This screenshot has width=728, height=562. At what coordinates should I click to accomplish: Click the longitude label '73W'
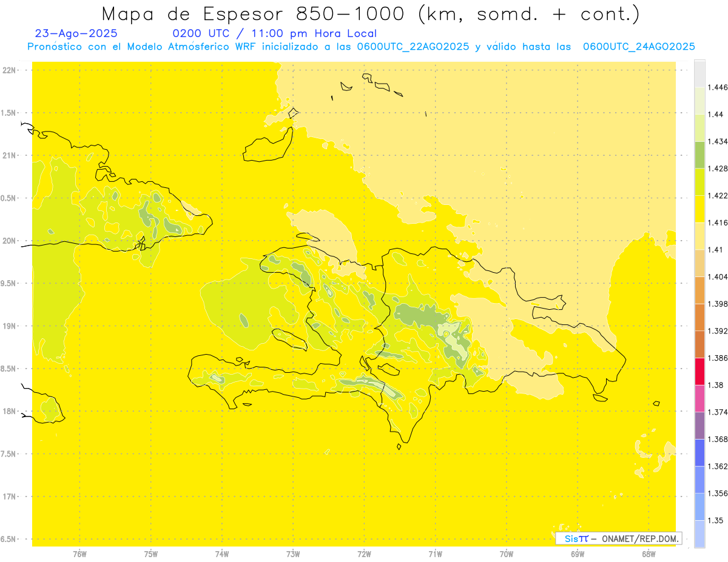pyautogui.click(x=293, y=554)
